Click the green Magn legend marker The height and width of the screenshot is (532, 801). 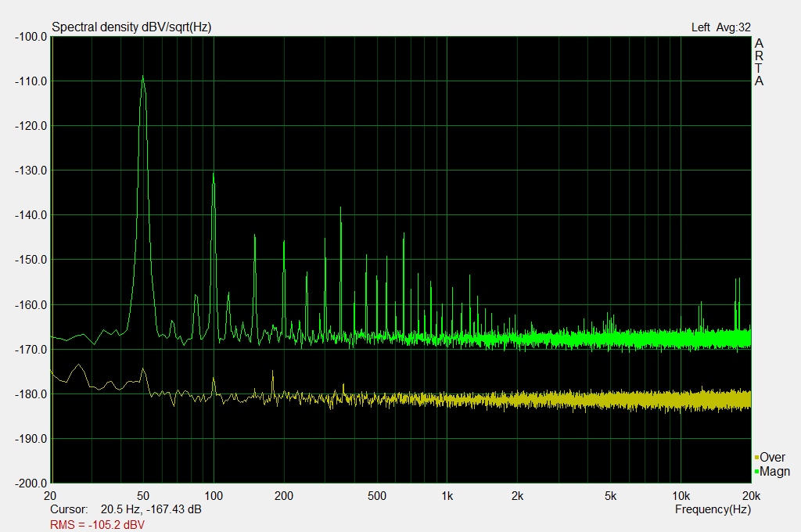point(756,471)
